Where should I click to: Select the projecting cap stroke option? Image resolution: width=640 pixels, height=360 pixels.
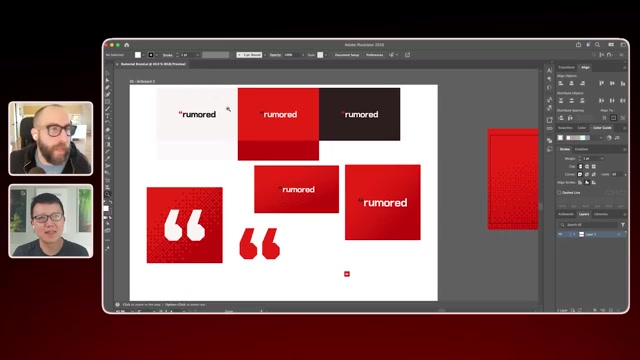593,167
